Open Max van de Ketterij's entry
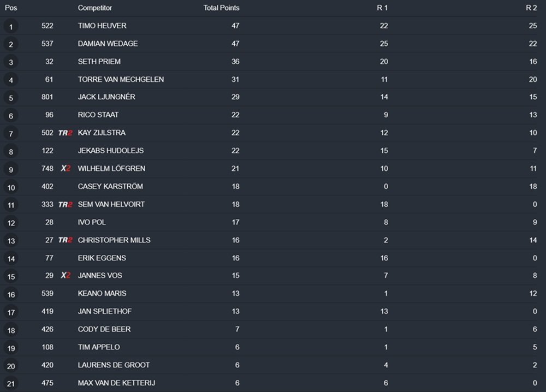This screenshot has height=392, width=546. click(116, 383)
